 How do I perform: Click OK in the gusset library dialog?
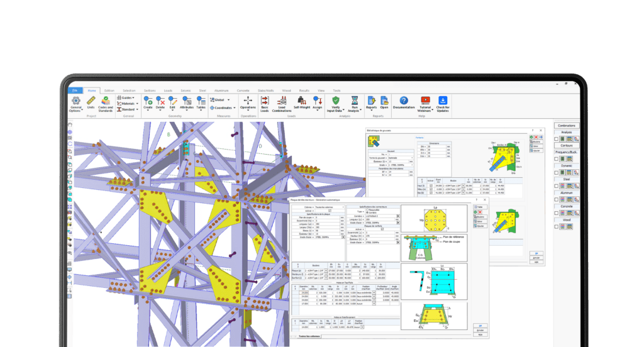536,253
